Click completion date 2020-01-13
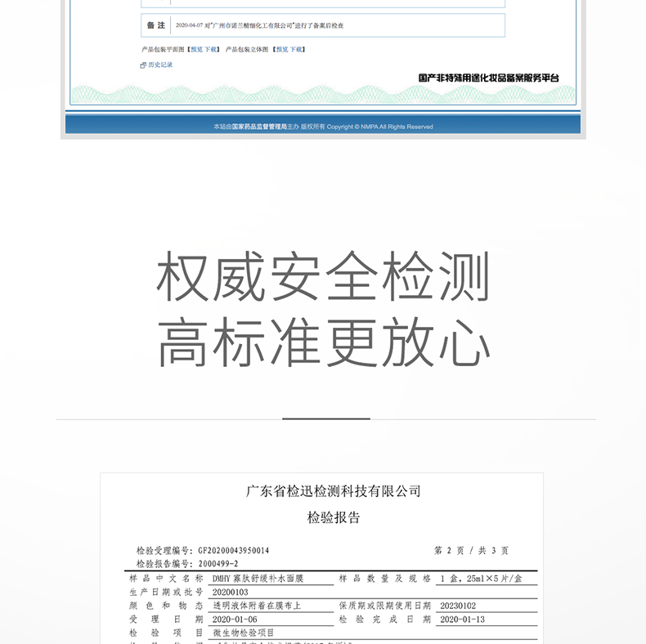The width and height of the screenshot is (646, 644). click(463, 619)
